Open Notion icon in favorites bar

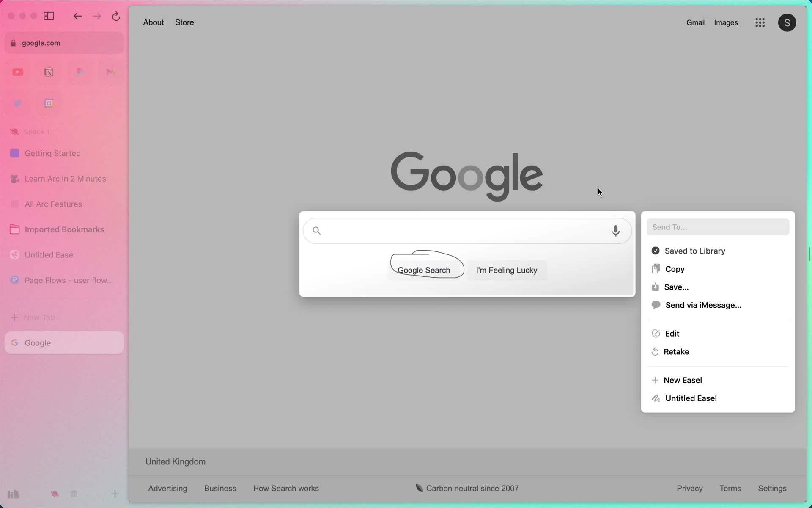[49, 72]
